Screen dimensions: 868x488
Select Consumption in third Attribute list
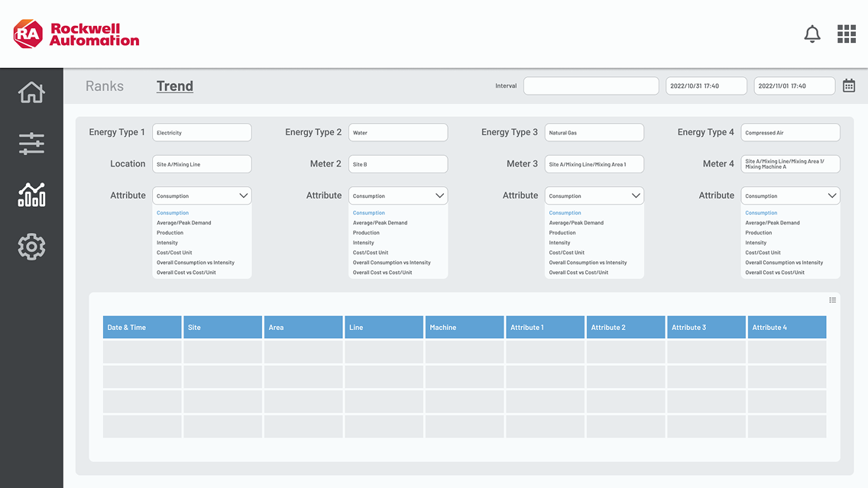565,212
